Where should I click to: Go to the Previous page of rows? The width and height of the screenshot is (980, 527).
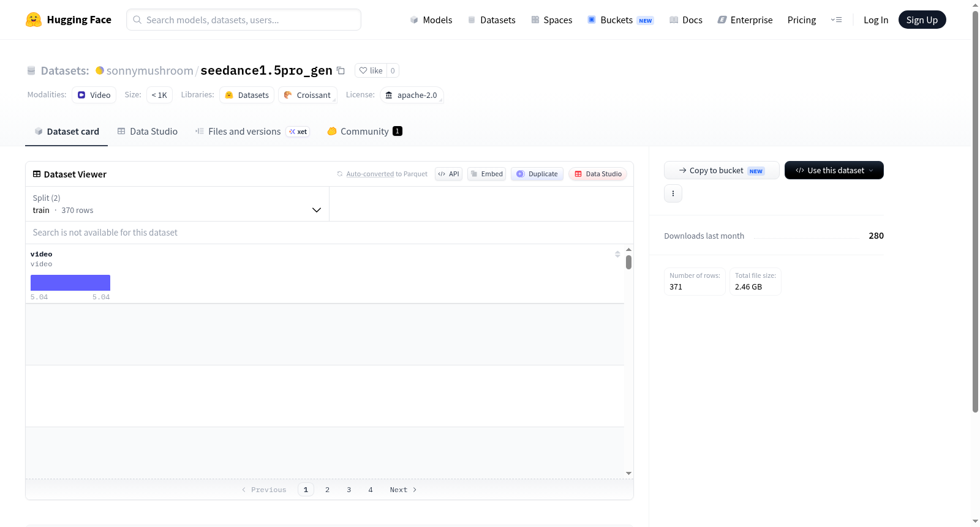click(264, 490)
